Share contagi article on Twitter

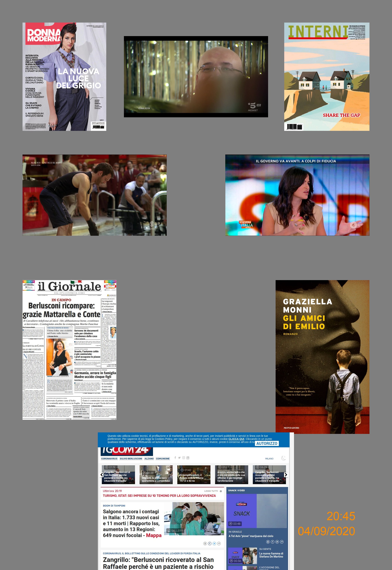coord(214,543)
